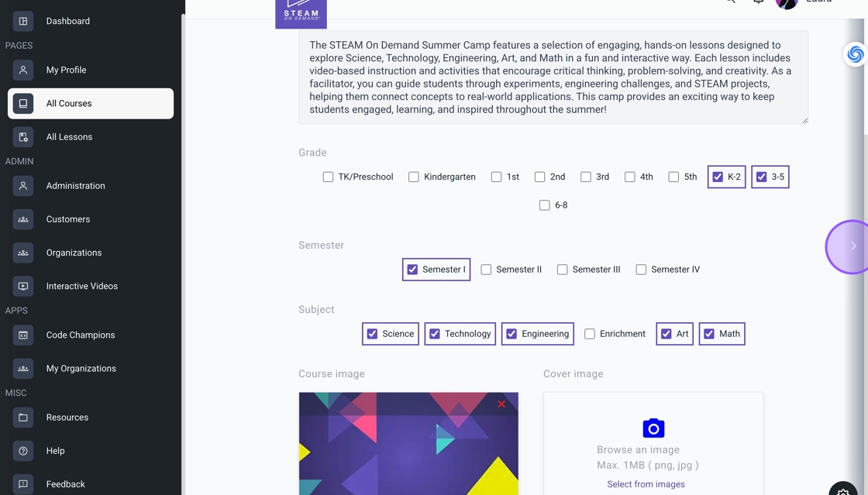The width and height of the screenshot is (868, 495).
Task: Click the Code Champions sidebar icon
Action: pos(23,335)
